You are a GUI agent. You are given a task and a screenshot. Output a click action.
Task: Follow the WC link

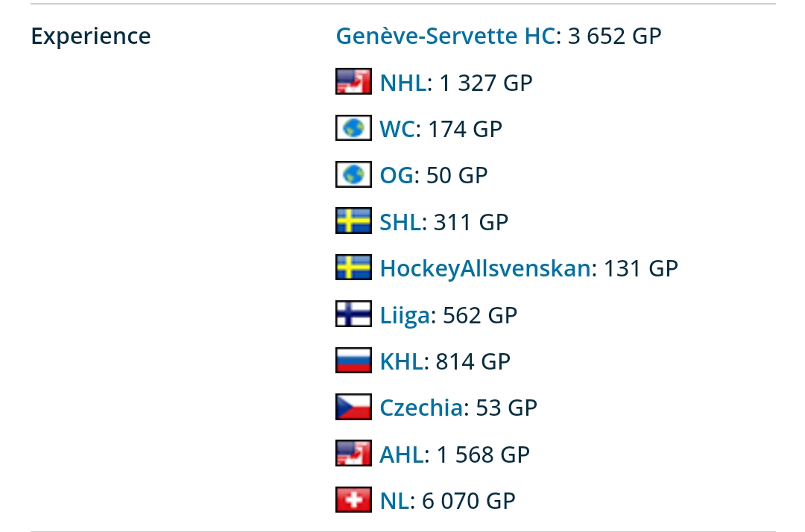point(397,129)
